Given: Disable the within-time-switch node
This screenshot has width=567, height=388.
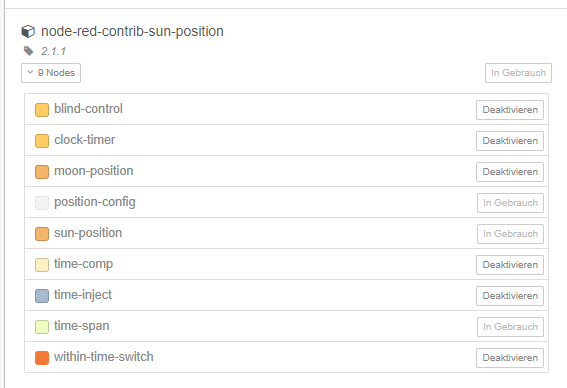Looking at the screenshot, I should point(510,358).
